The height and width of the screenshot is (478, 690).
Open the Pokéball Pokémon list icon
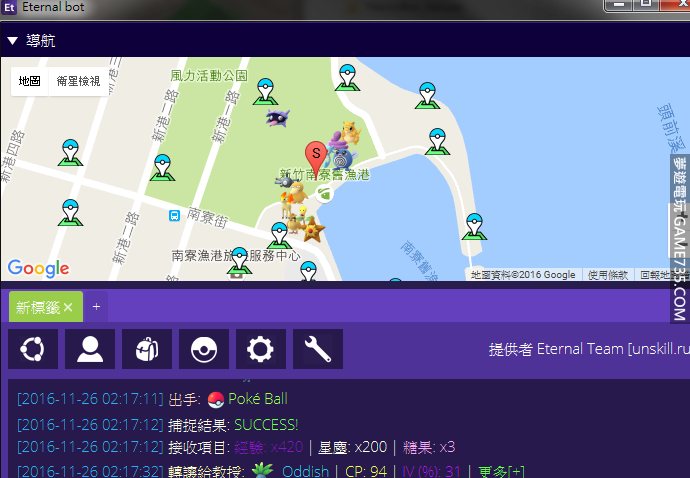(204, 349)
